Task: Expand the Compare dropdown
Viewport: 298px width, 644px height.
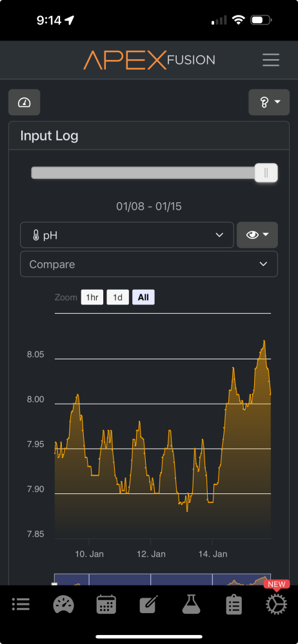Action: (x=149, y=264)
